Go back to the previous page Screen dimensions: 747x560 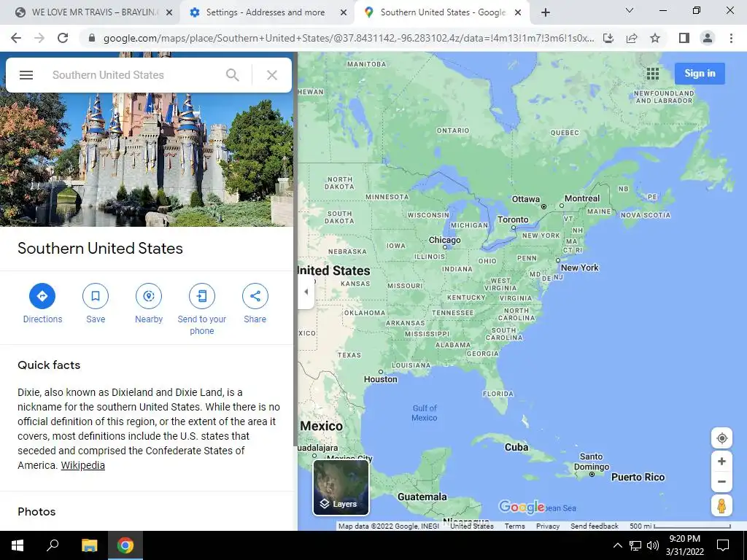(x=16, y=38)
